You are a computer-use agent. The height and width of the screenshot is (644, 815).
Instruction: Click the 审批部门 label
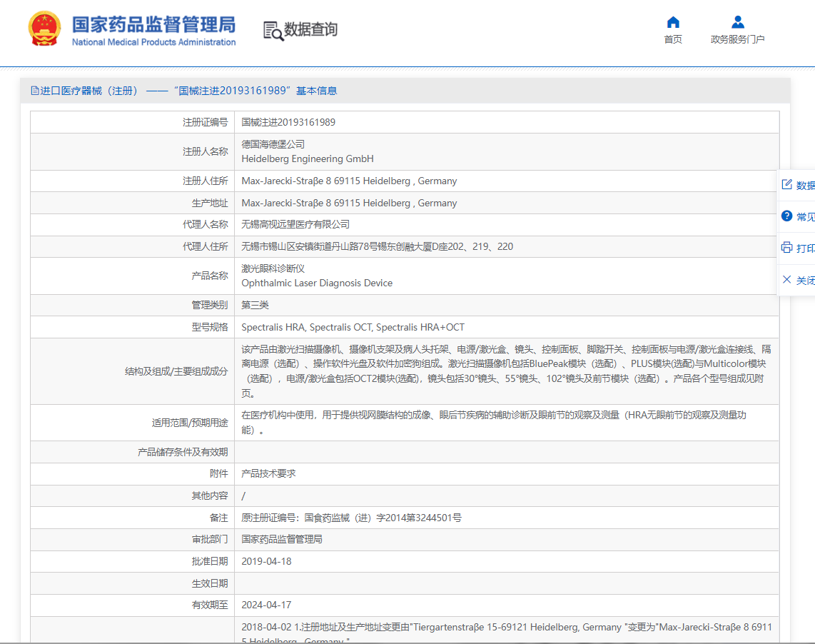click(210, 540)
